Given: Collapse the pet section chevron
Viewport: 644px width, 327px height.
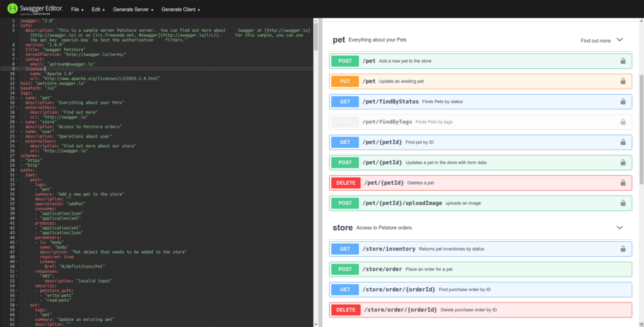Looking at the screenshot, I should point(619,40).
